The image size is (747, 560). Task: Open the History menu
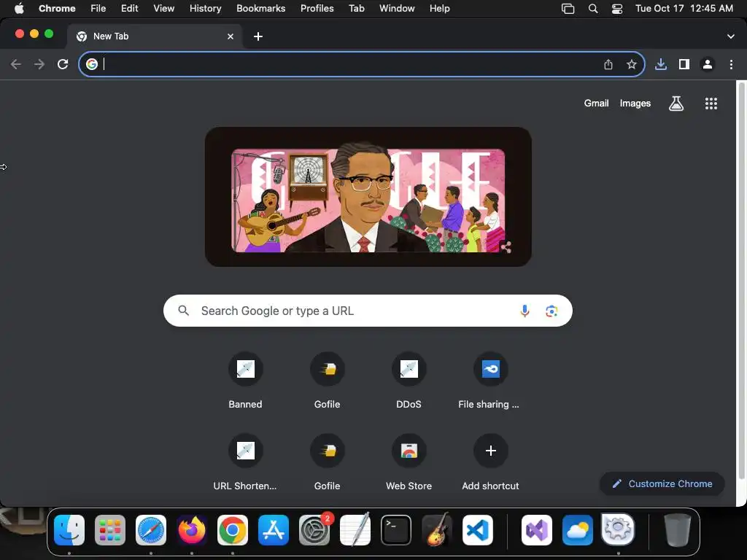[205, 9]
